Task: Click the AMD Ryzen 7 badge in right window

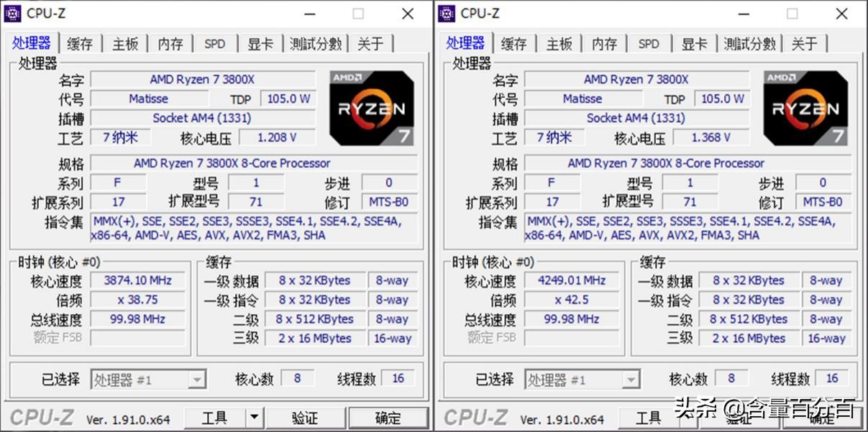Action: 805,108
